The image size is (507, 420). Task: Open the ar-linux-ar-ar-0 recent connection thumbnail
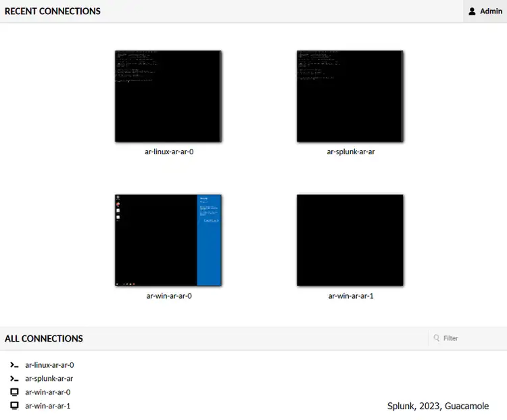pyautogui.click(x=168, y=96)
